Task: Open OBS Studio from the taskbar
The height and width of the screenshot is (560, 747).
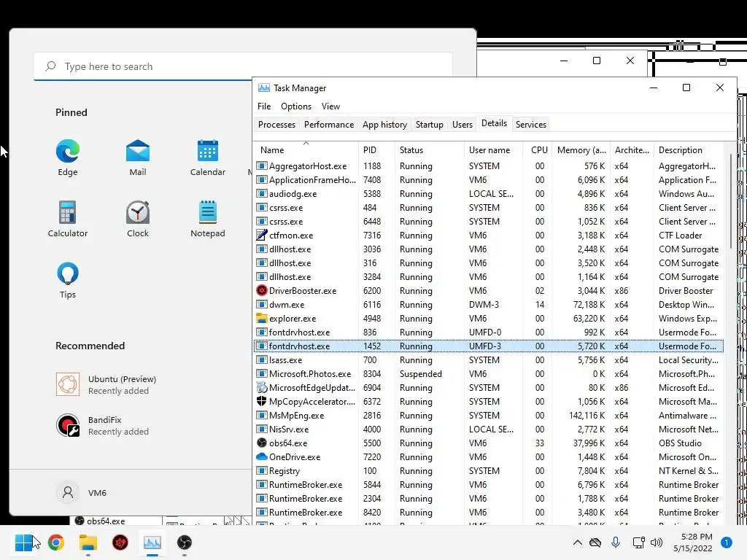Action: tap(185, 542)
